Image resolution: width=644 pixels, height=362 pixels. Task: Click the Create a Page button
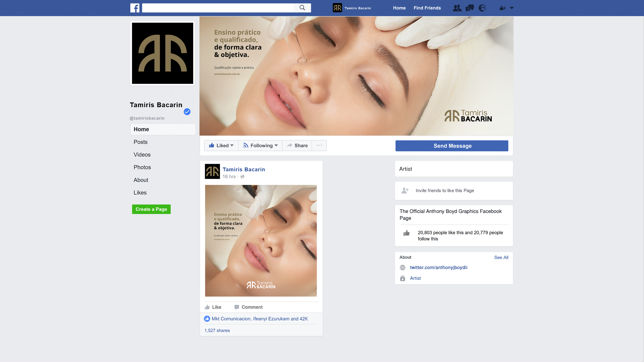(151, 209)
